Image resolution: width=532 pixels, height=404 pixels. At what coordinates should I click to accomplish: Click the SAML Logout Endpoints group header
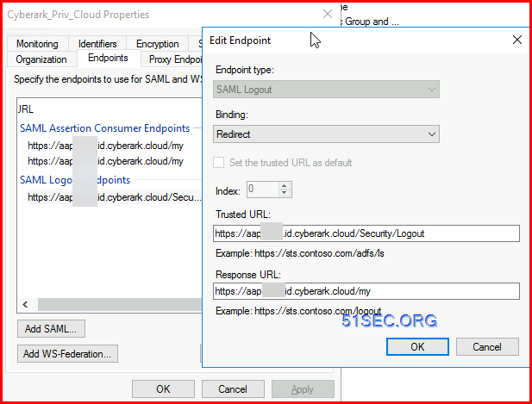(x=75, y=180)
